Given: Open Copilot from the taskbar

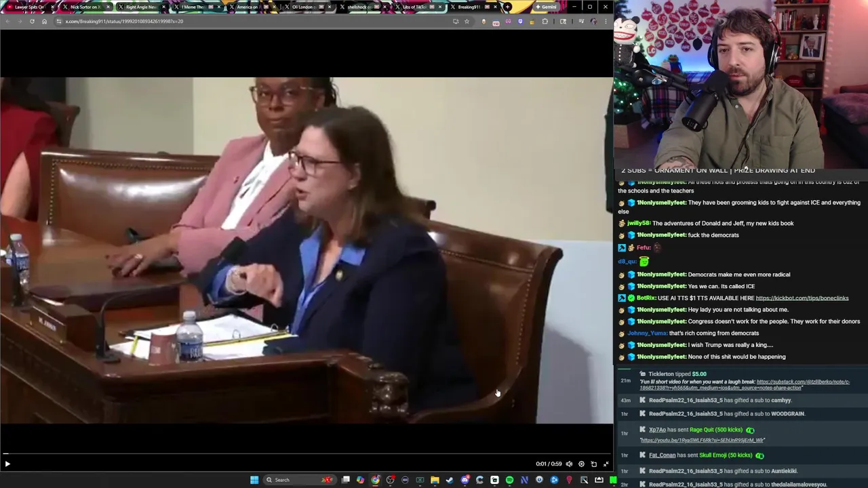Looking at the screenshot, I should point(360,480).
